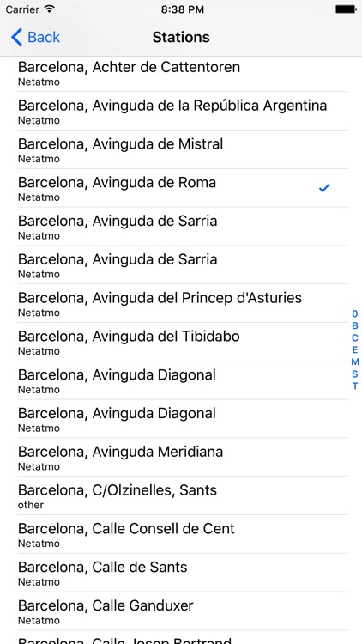The height and width of the screenshot is (644, 362).
Task: Tap the checkmark on Avinguda de Roma
Action: point(324,188)
